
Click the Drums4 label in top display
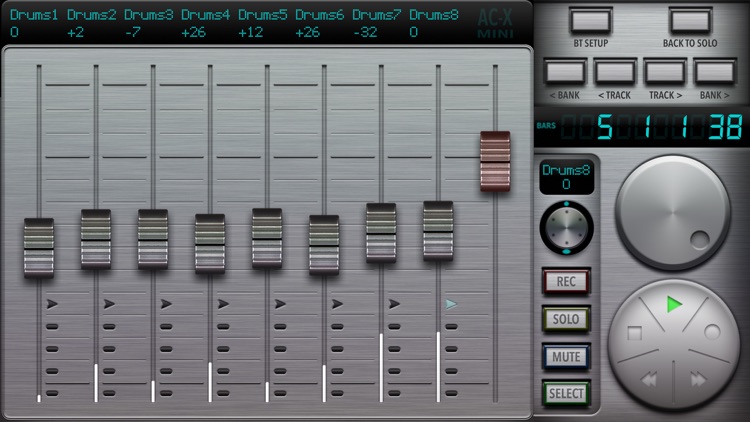[205, 15]
